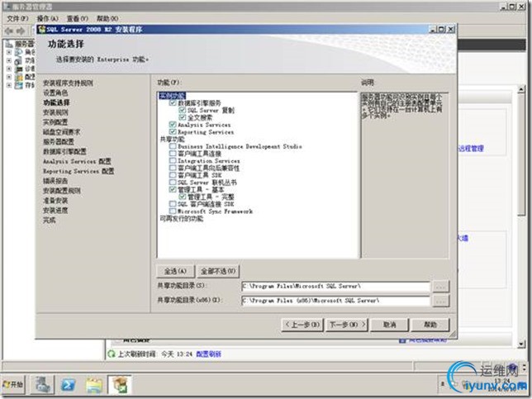Click the 磁盘空间要求 step
532x399 pixels.
pyautogui.click(x=61, y=131)
